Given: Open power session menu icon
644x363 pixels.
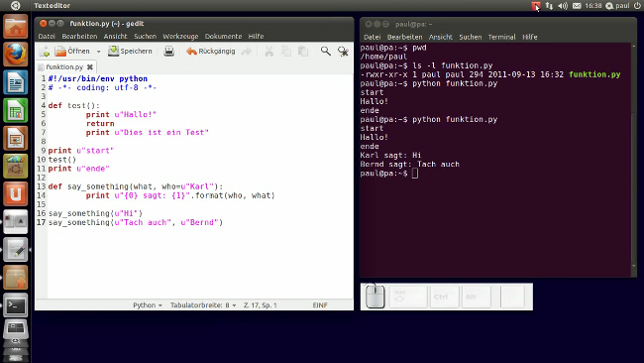Looking at the screenshot, I should 637,5.
